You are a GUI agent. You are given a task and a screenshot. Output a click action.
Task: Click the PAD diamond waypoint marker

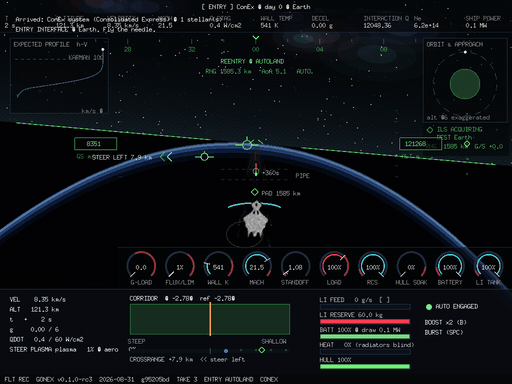[x=254, y=192]
